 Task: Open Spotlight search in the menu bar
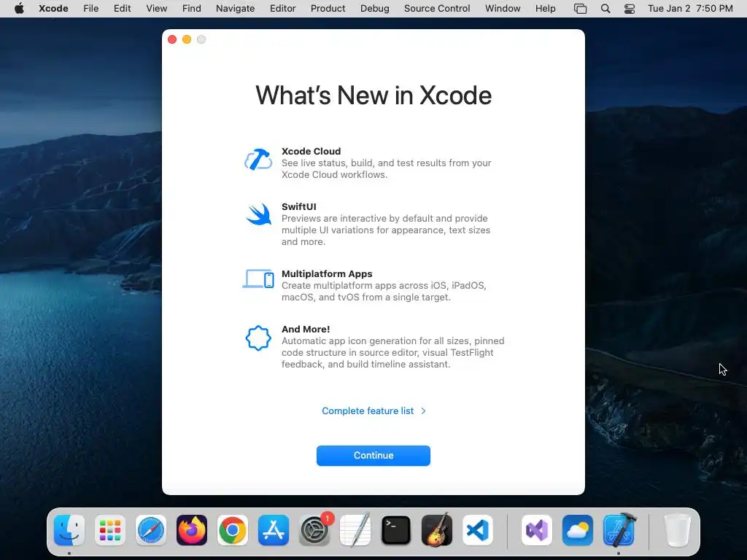605,9
